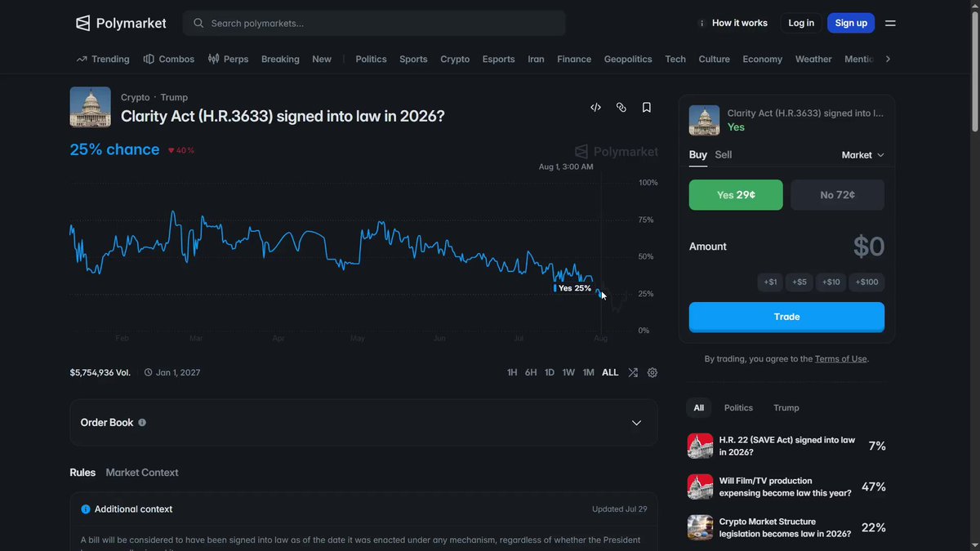Click the $0 amount field
This screenshot has width=980, height=551.
(868, 247)
